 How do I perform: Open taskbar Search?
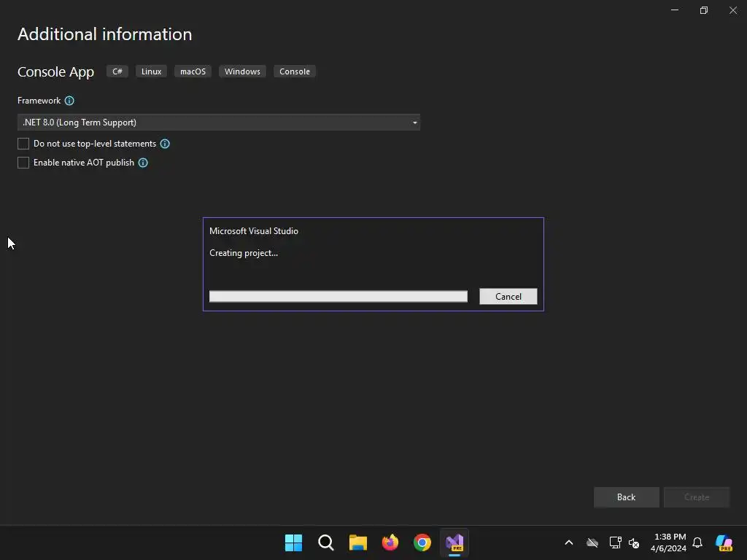tap(326, 542)
